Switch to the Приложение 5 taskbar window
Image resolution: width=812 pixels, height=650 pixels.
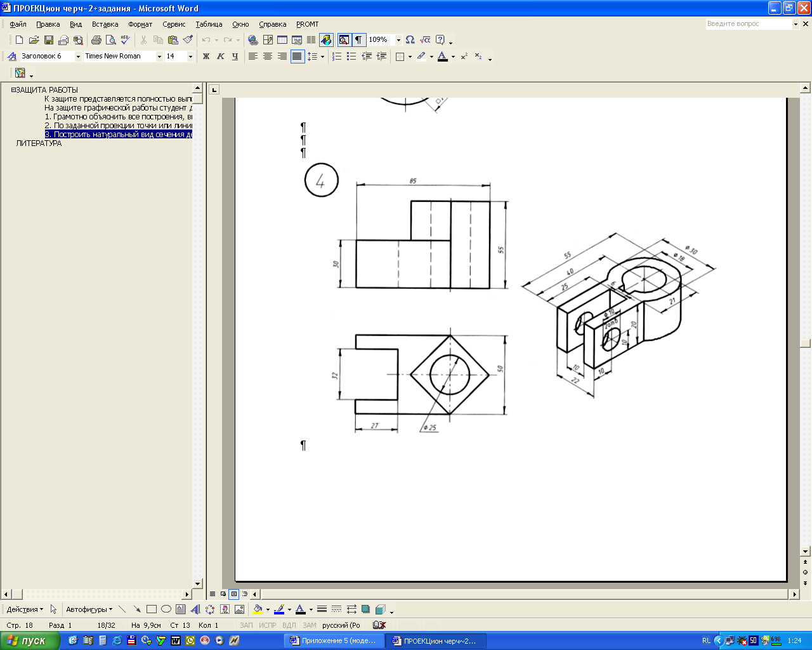click(334, 641)
